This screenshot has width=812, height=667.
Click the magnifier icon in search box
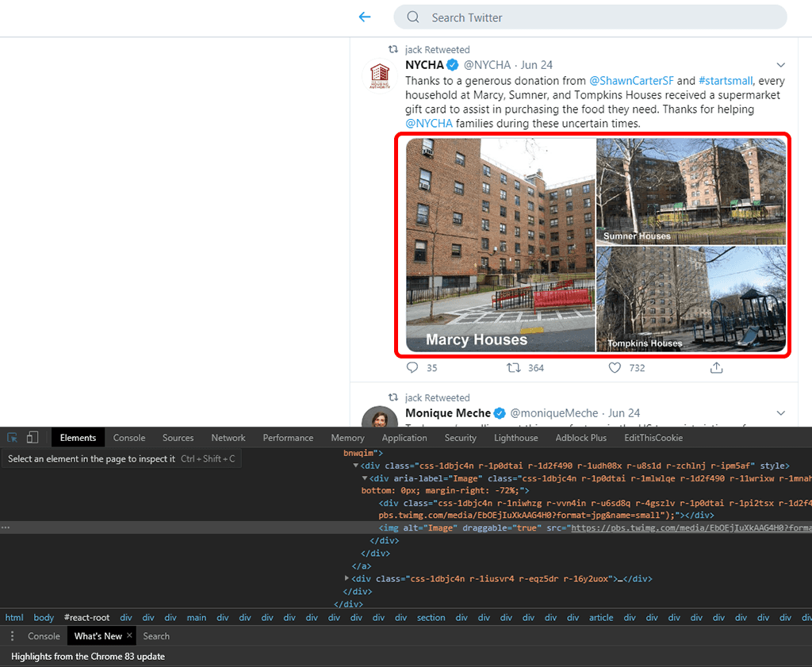pyautogui.click(x=412, y=17)
